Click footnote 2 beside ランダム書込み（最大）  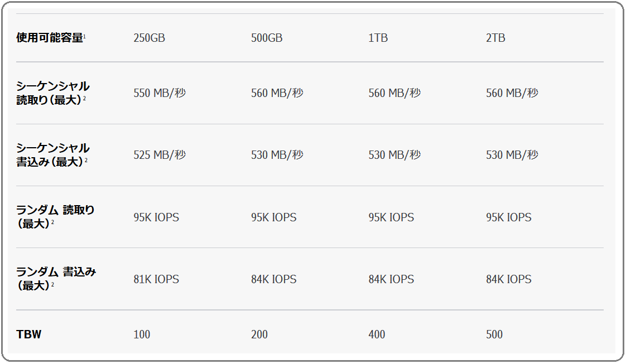click(x=52, y=285)
